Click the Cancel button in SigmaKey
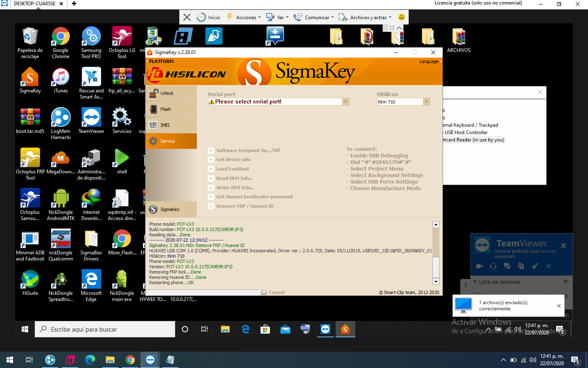Viewport: 588px width, 368px height. [273, 292]
